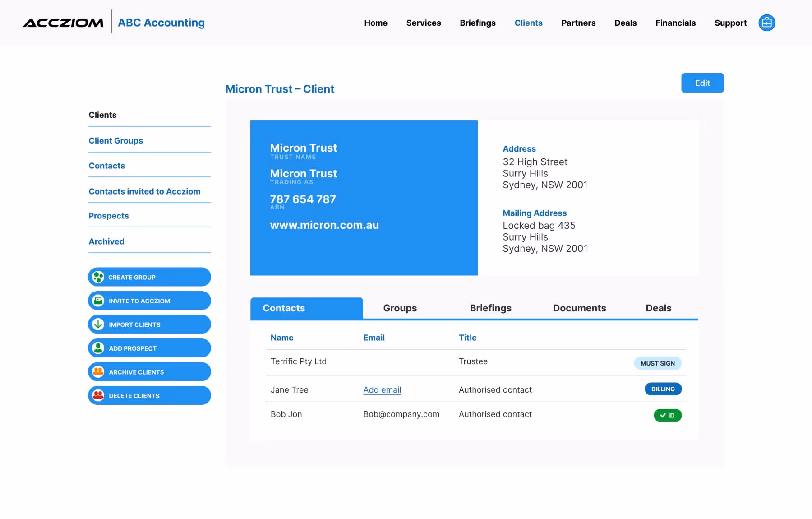This screenshot has width=812, height=519.
Task: Switch to the Deals tab in client panel
Action: point(659,308)
